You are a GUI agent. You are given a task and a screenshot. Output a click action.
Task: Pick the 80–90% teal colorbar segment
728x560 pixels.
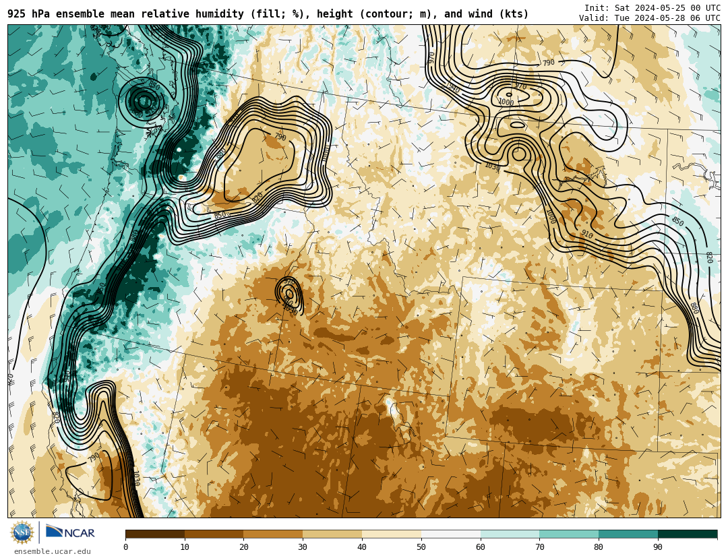tap(628, 534)
